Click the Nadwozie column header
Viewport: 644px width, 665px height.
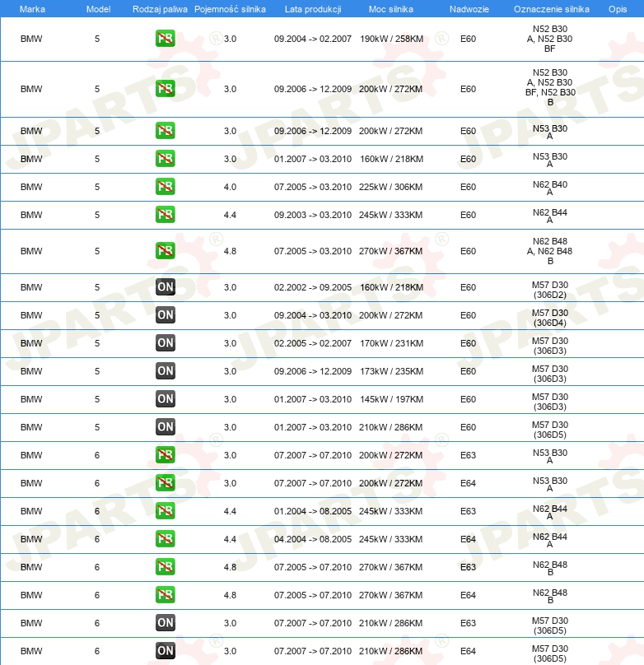point(469,9)
